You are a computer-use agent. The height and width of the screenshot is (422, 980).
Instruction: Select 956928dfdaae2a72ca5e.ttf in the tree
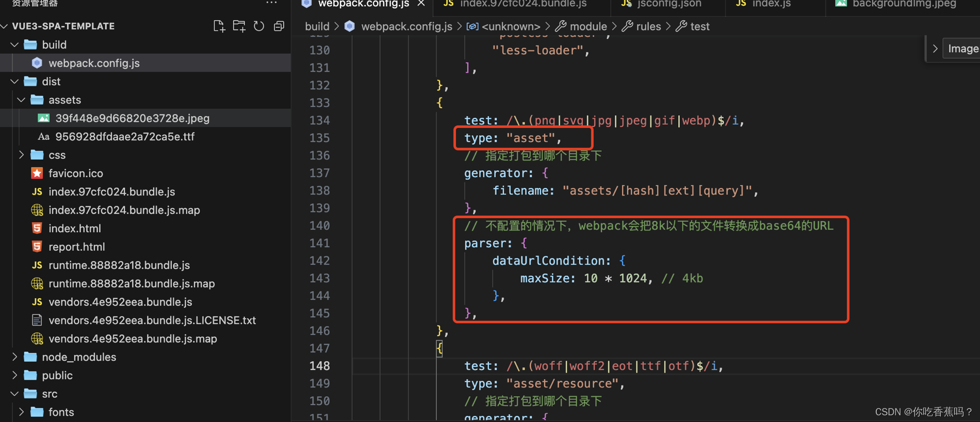click(145, 137)
